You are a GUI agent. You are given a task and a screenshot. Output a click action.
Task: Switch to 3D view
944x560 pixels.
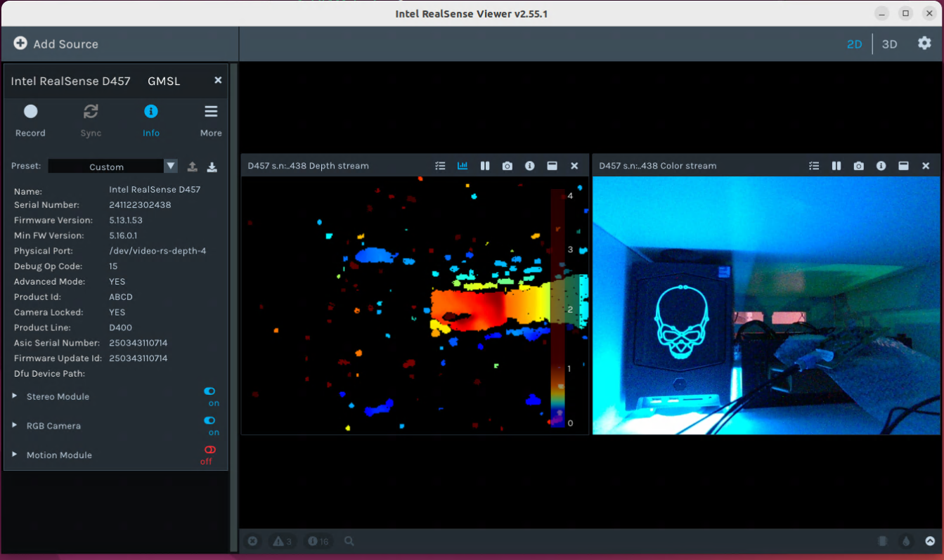tap(889, 44)
